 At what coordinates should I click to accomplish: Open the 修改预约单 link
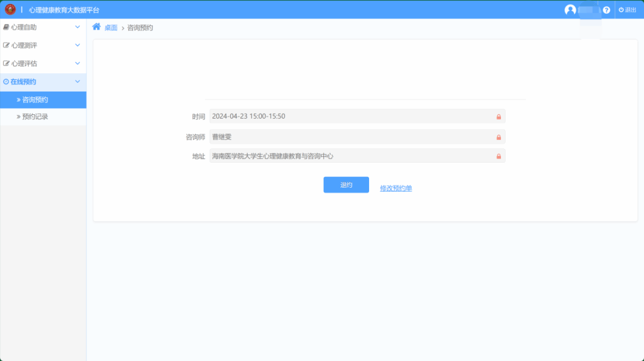click(x=396, y=188)
